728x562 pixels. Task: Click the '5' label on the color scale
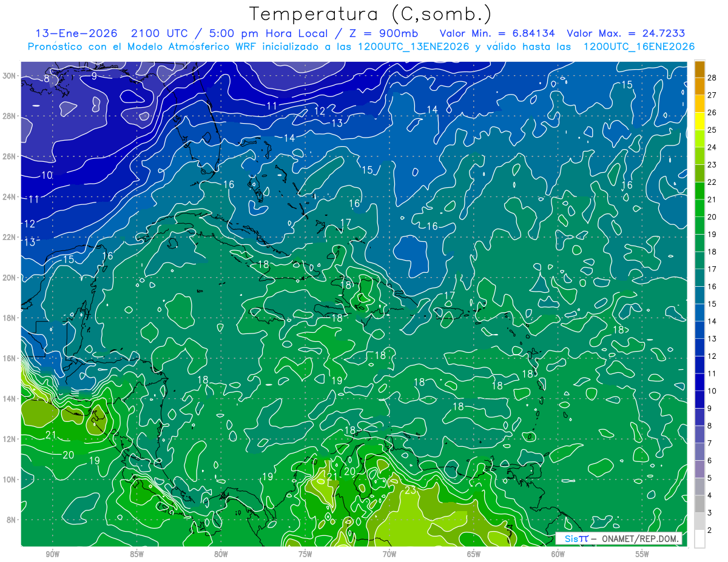click(710, 478)
